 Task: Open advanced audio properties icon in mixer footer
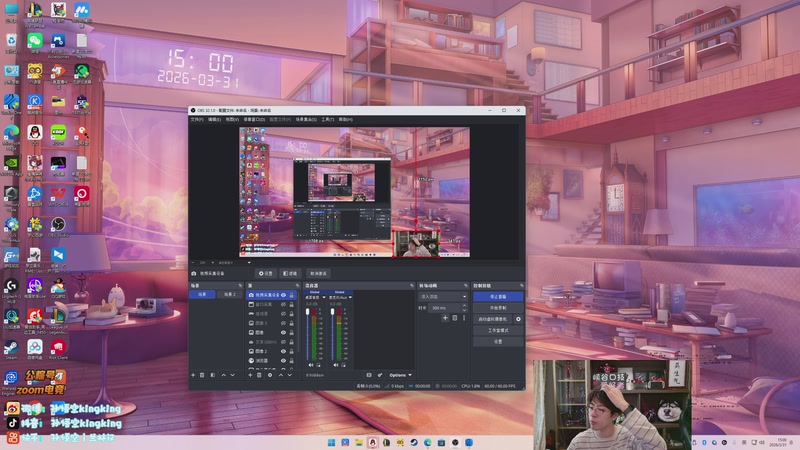click(x=380, y=375)
